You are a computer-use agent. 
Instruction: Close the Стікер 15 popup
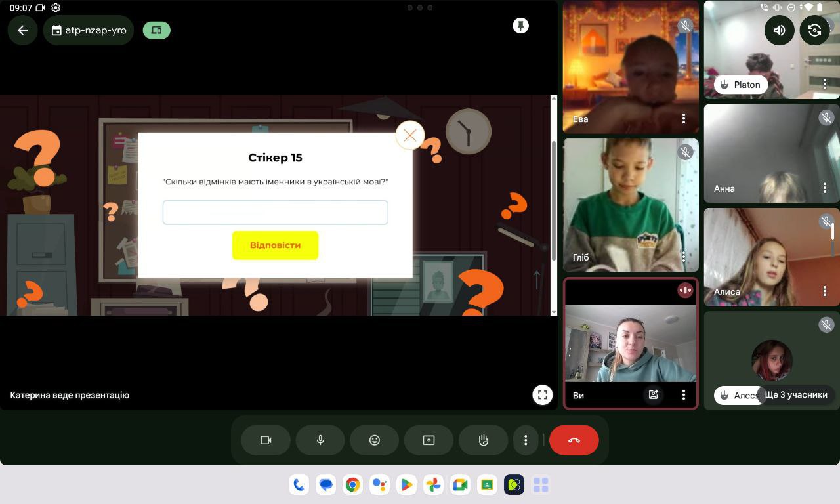point(410,136)
